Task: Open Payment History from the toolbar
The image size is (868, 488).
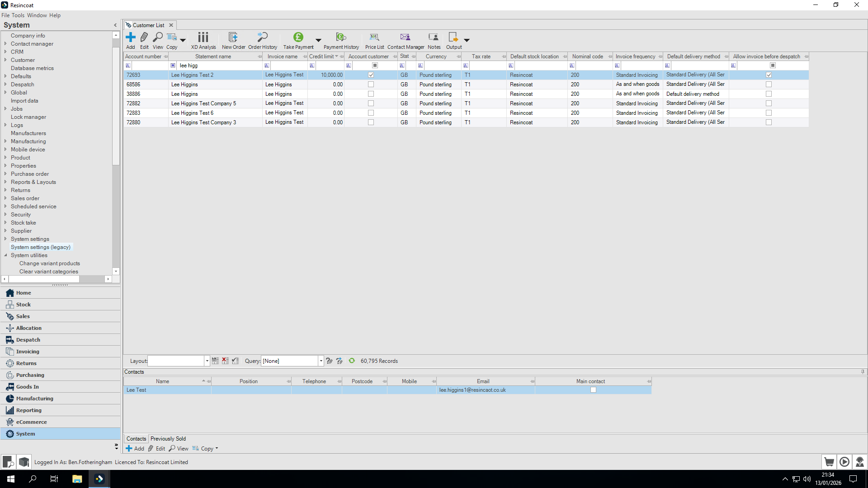Action: tap(341, 40)
